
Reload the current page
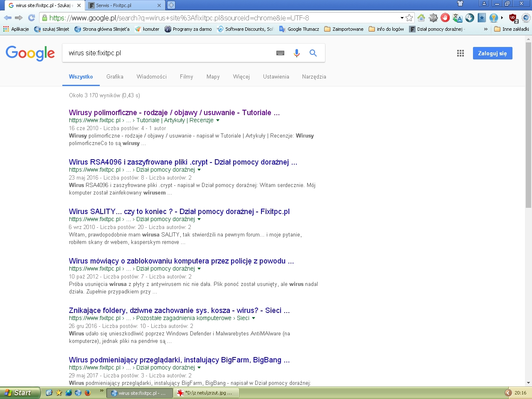(x=32, y=18)
